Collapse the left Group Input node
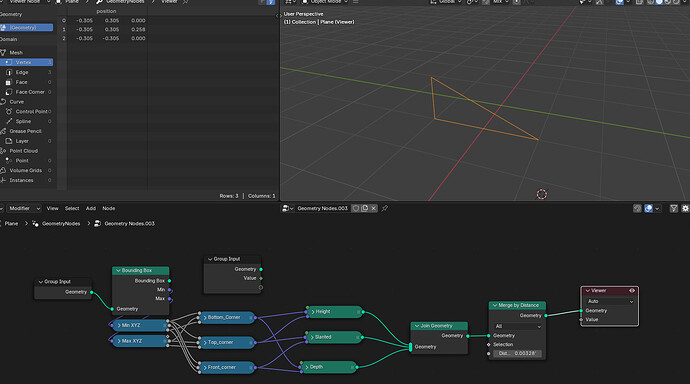This screenshot has height=384, width=690. pyautogui.click(x=40, y=282)
